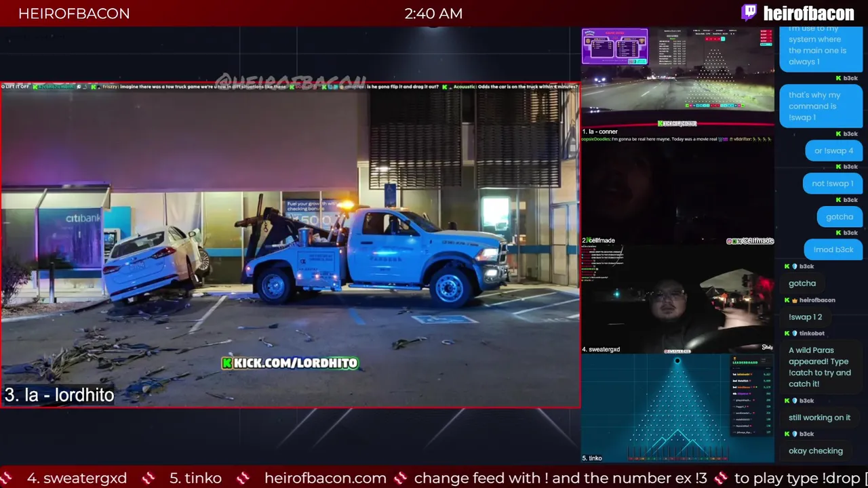868x488 pixels.
Task: Click the heirofbacon.com link in bottom ticker
Action: [x=325, y=478]
